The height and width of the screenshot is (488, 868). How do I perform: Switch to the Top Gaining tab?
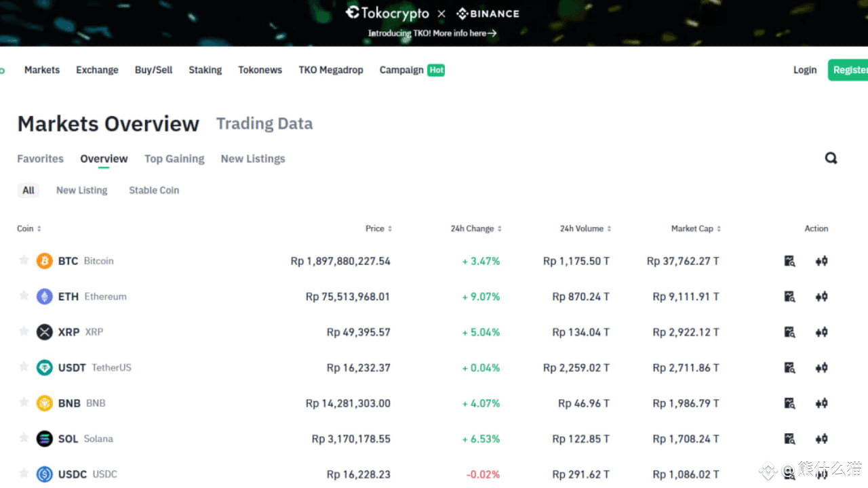point(174,159)
